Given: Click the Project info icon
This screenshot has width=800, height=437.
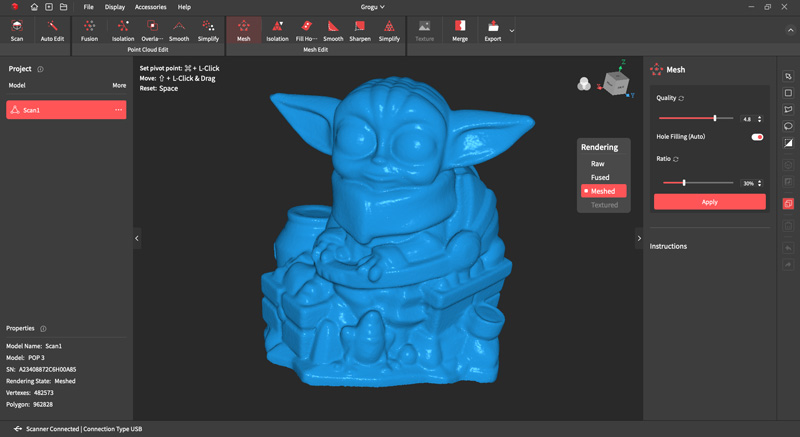Looking at the screenshot, I should click(40, 69).
